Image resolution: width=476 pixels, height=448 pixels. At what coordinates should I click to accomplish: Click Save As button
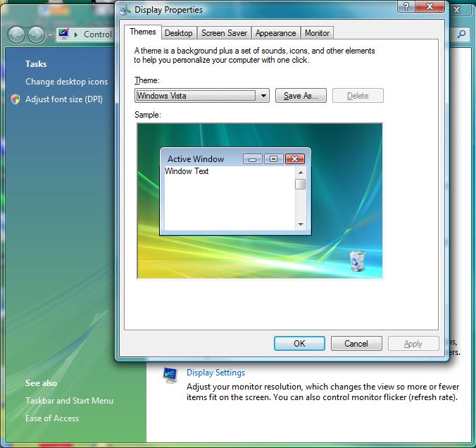(x=301, y=96)
